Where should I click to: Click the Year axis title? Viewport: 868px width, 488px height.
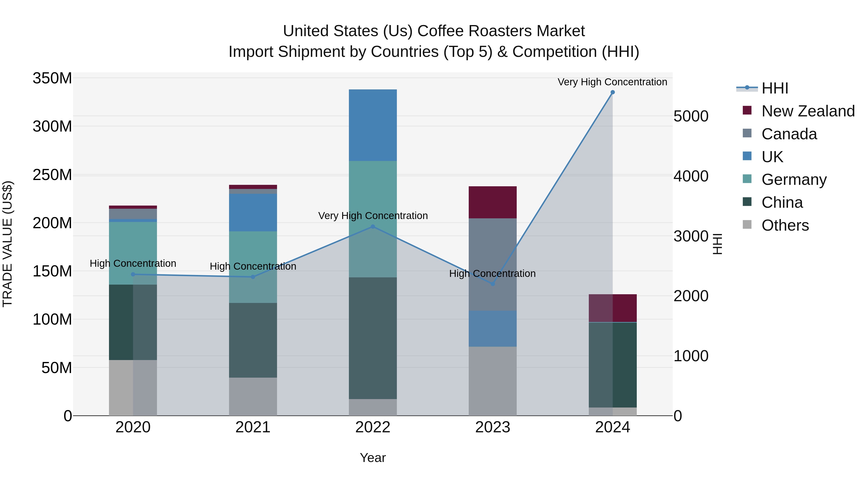tap(373, 458)
